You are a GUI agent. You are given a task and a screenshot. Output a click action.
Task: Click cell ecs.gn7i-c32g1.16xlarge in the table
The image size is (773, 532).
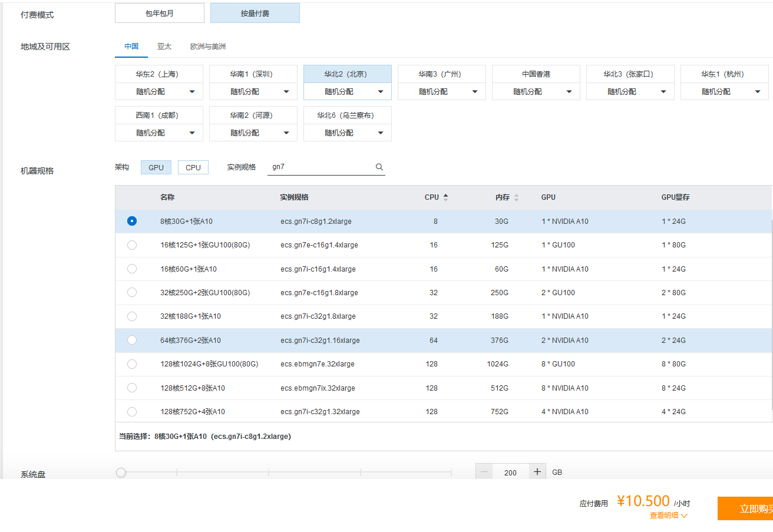(320, 341)
